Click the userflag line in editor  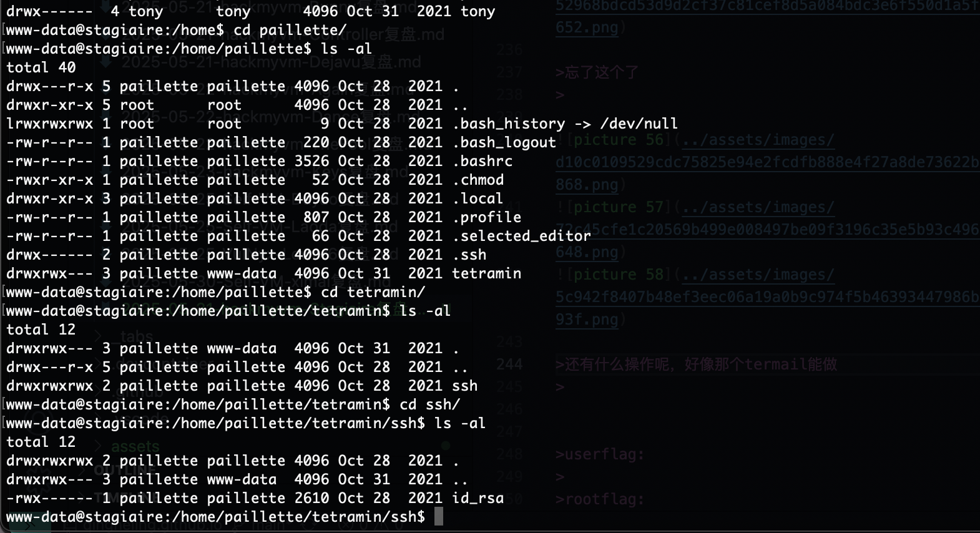point(599,454)
